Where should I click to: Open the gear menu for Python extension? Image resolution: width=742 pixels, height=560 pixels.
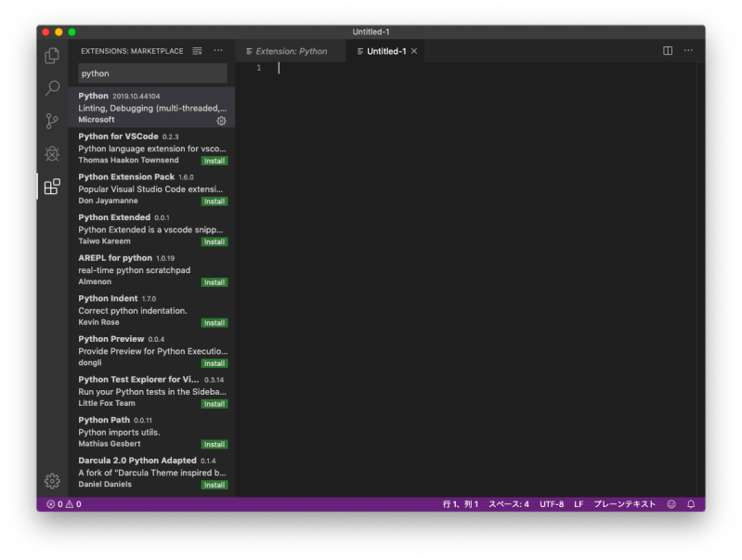point(221,121)
